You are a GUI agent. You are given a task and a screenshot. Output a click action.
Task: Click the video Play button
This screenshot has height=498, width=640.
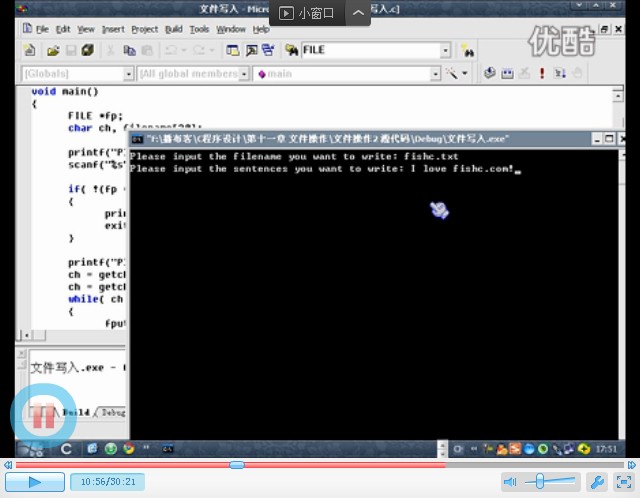[x=35, y=482]
